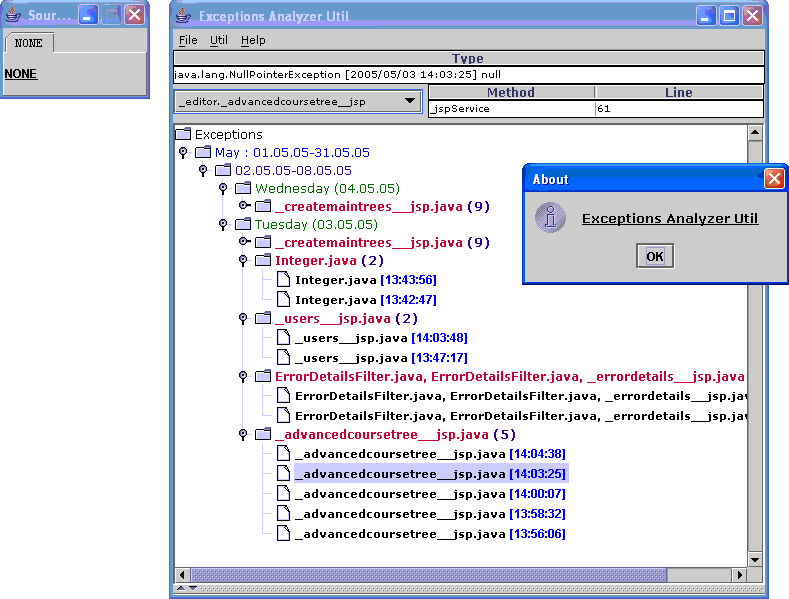
Task: Click the Wednesday folder icon
Action: tap(243, 188)
